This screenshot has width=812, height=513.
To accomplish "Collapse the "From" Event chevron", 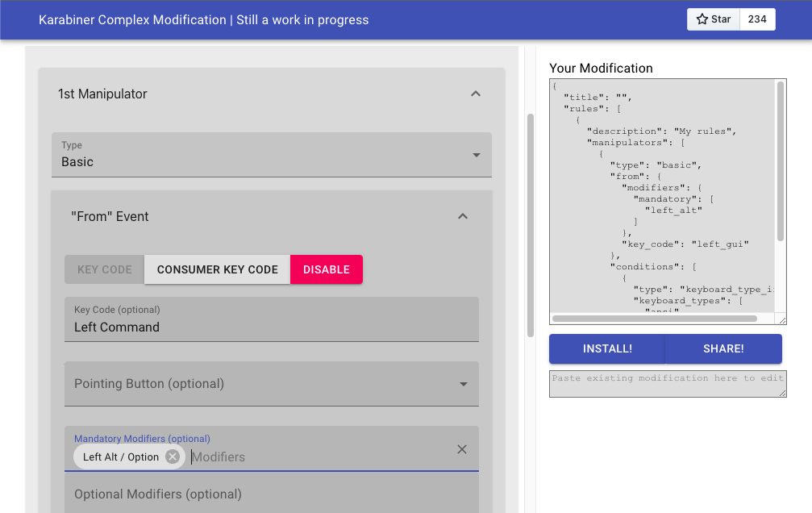I will [x=463, y=216].
